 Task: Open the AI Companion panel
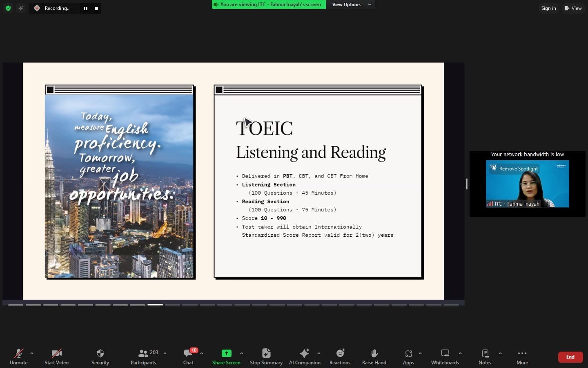tap(305, 357)
